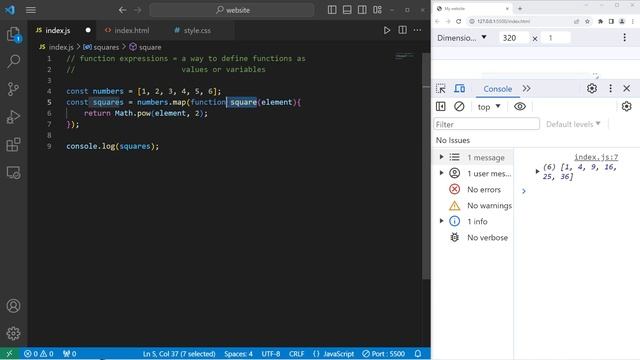The height and width of the screenshot is (360, 640).
Task: Go forward in VS Code navigation
Action: 138,10
